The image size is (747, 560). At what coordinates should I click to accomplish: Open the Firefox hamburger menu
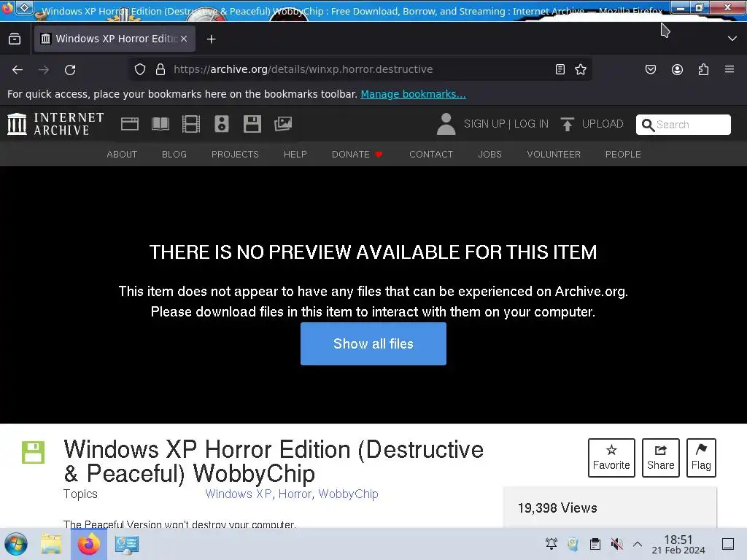(x=729, y=69)
